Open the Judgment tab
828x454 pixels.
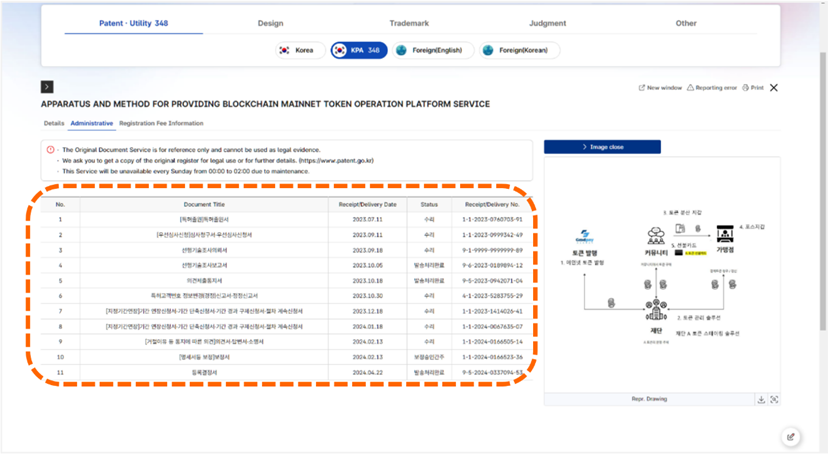(547, 23)
